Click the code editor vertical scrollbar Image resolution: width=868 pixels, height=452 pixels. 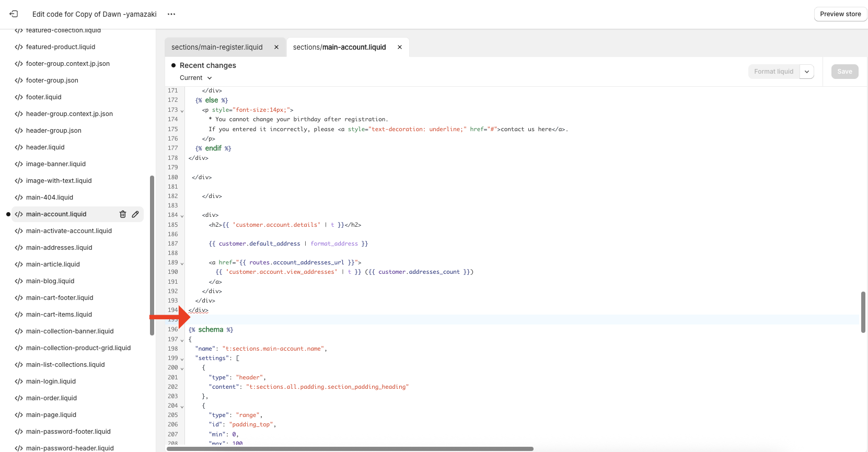pyautogui.click(x=863, y=312)
